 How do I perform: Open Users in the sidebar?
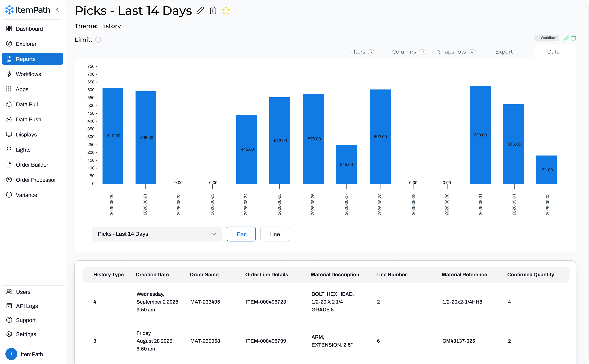(33, 292)
